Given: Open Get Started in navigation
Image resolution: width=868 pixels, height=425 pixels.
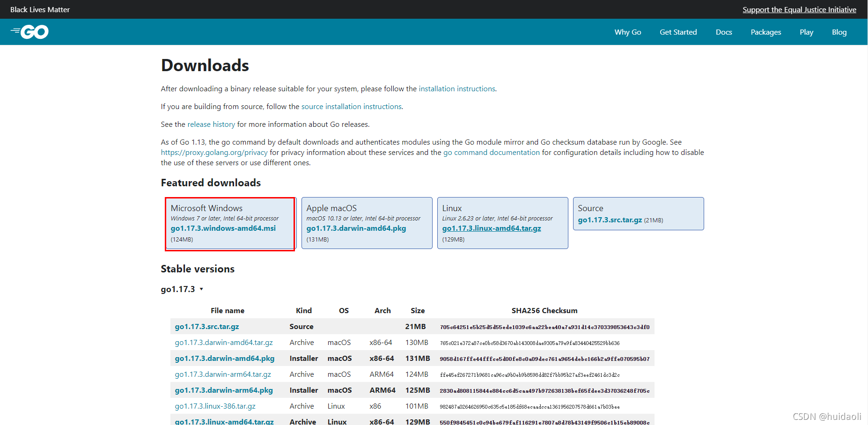Looking at the screenshot, I should (678, 32).
